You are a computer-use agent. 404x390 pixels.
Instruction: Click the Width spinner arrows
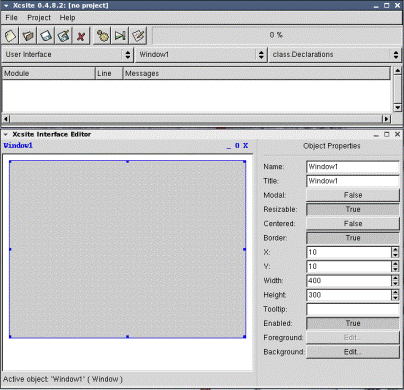click(395, 281)
